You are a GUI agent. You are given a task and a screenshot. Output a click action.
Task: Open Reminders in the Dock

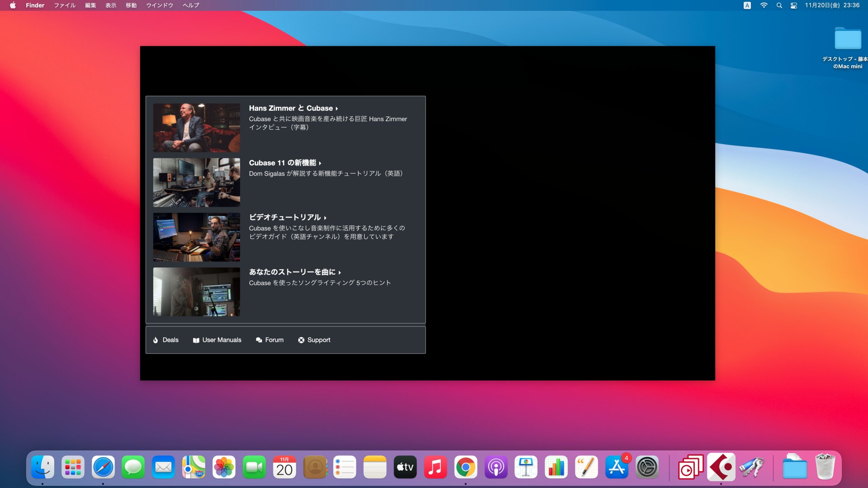(345, 467)
